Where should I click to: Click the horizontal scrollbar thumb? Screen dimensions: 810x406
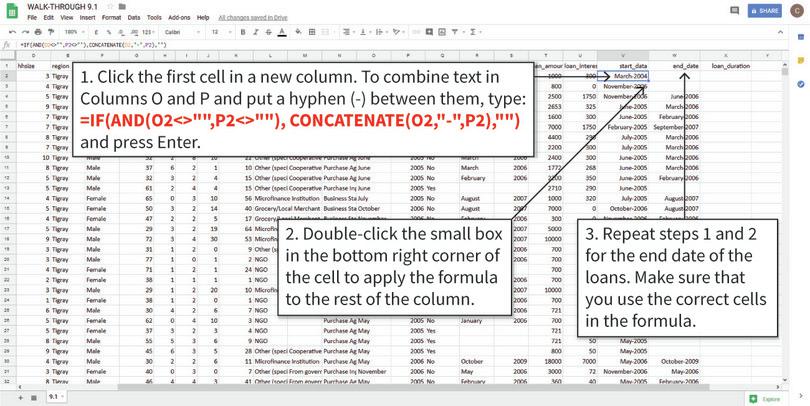[413, 387]
